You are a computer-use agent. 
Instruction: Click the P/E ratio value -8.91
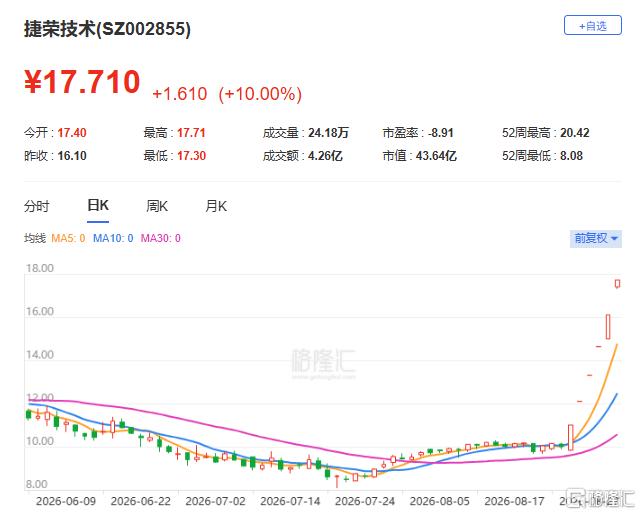pyautogui.click(x=441, y=133)
